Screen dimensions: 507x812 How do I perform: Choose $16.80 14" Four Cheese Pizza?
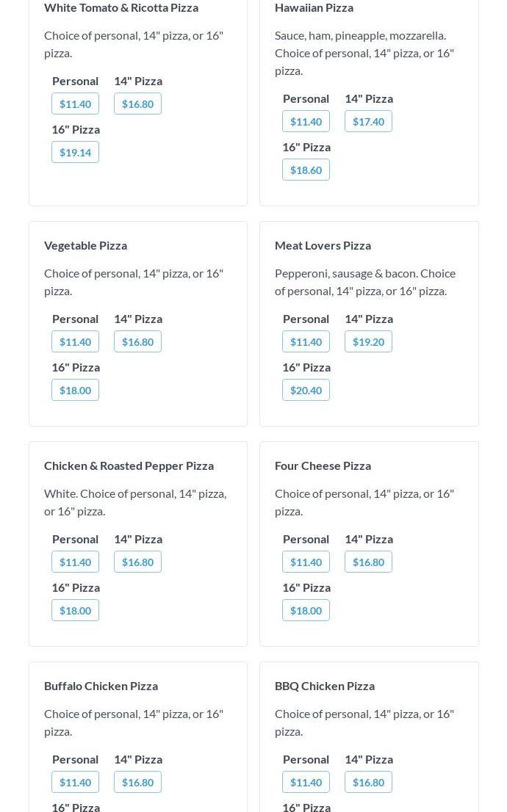pyautogui.click(x=368, y=562)
